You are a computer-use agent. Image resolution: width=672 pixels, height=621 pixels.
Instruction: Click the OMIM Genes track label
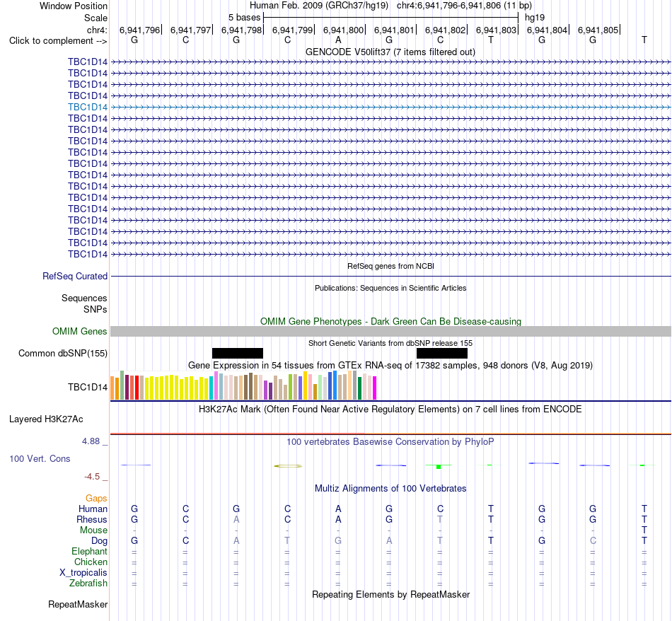pos(79,331)
